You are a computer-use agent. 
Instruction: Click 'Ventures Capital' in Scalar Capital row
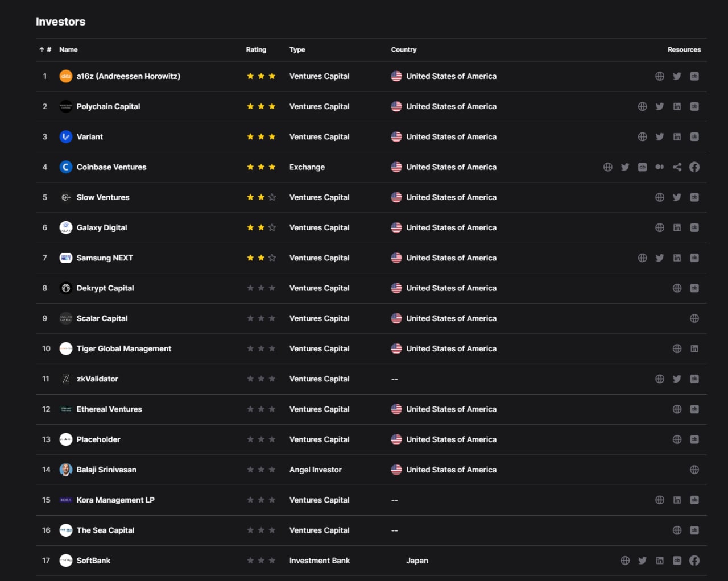(x=320, y=318)
